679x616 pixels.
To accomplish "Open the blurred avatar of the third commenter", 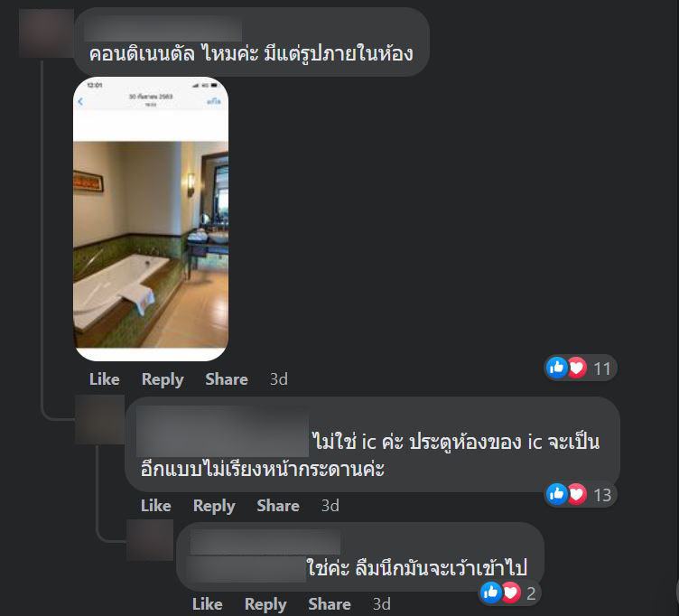I will point(150,540).
